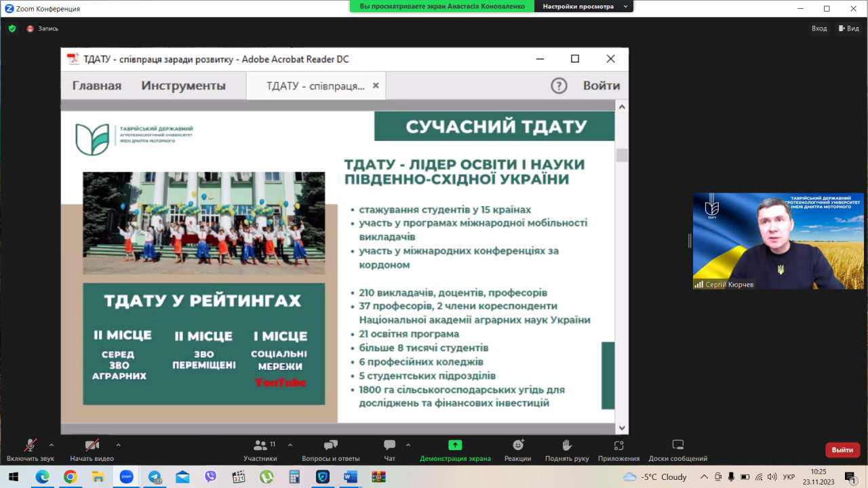Click the PDF vertical scrollbar thumb
The image size is (868, 488).
click(x=622, y=155)
